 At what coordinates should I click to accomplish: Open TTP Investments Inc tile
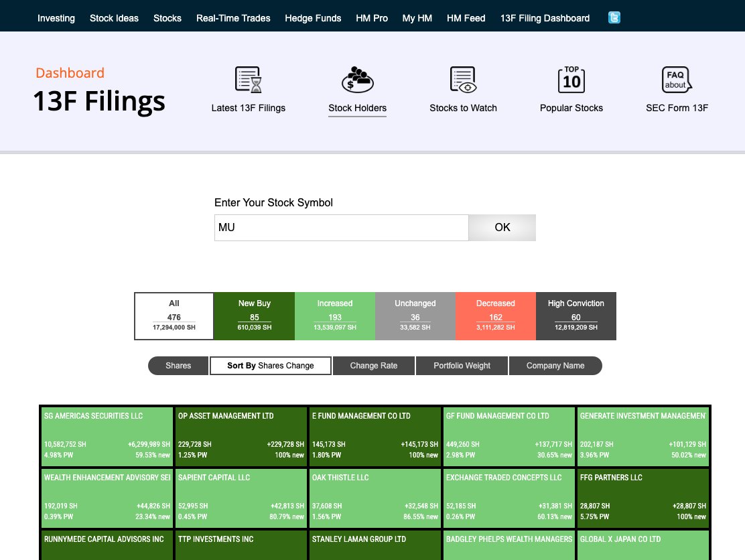pyautogui.click(x=241, y=545)
